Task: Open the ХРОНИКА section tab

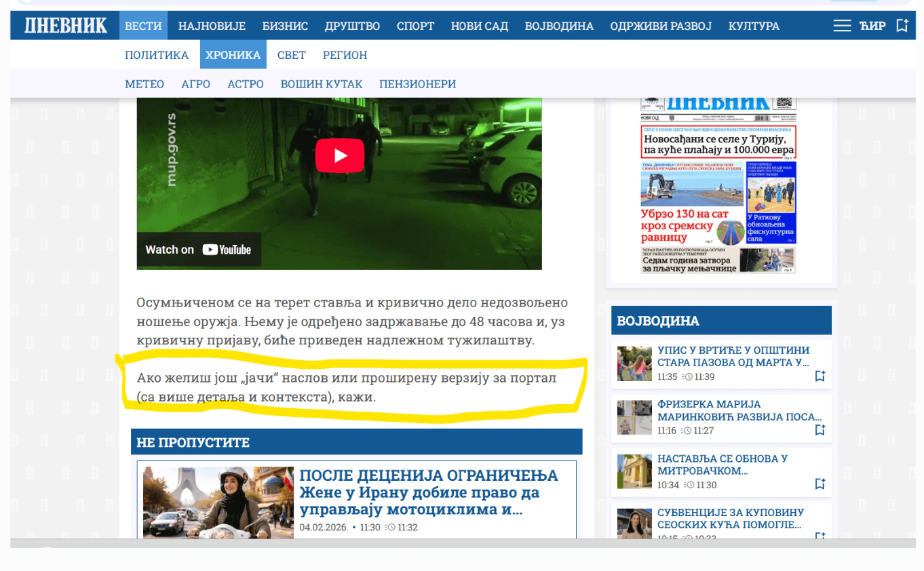Action: coord(233,55)
